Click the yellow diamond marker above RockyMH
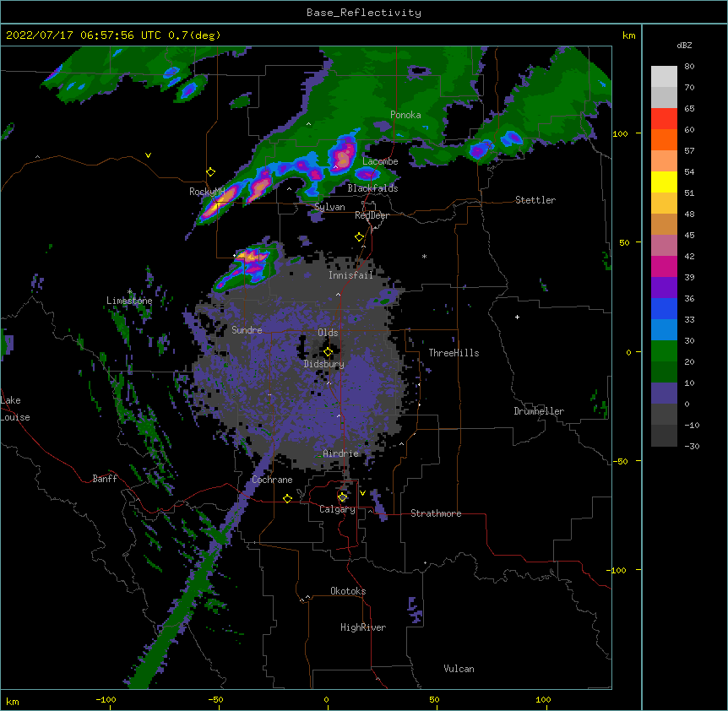This screenshot has height=711, width=728. pyautogui.click(x=211, y=172)
